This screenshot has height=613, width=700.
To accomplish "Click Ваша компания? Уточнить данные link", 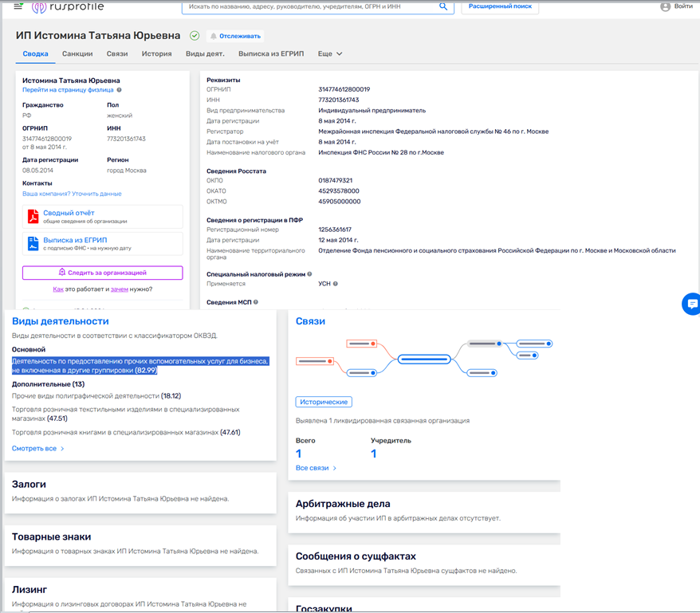I will [72, 194].
